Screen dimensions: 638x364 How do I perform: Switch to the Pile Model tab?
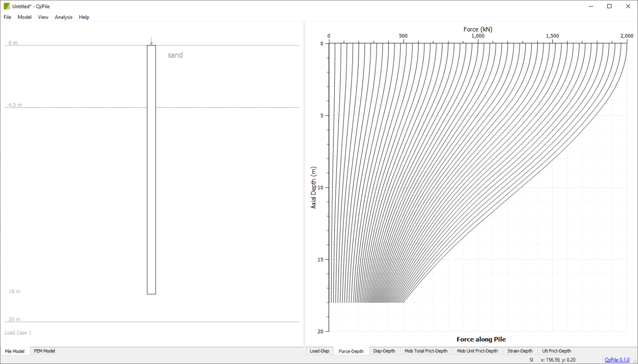(x=15, y=351)
